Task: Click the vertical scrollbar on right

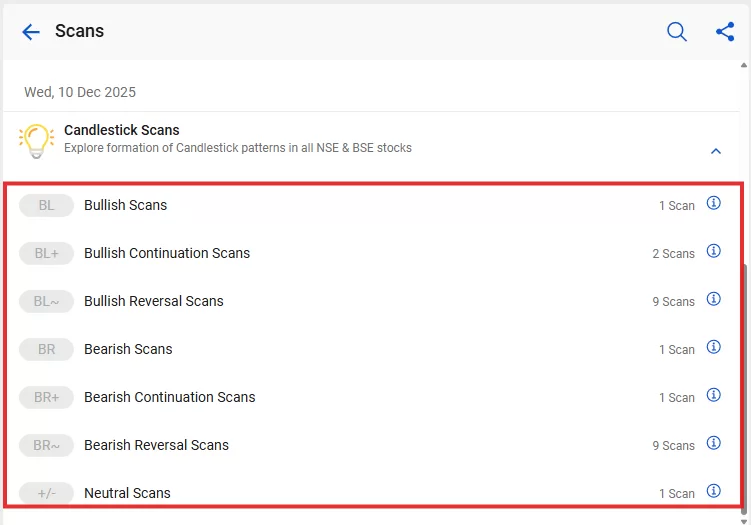Action: [x=745, y=380]
